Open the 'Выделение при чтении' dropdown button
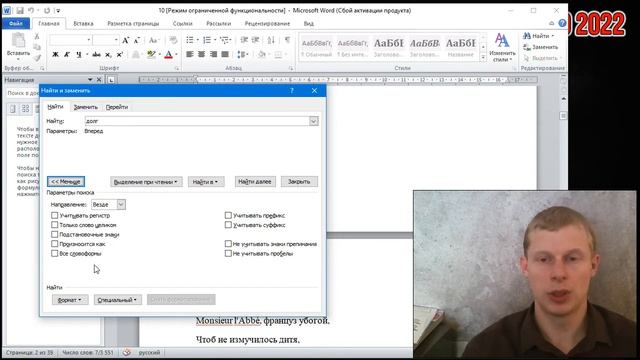 pos(146,182)
